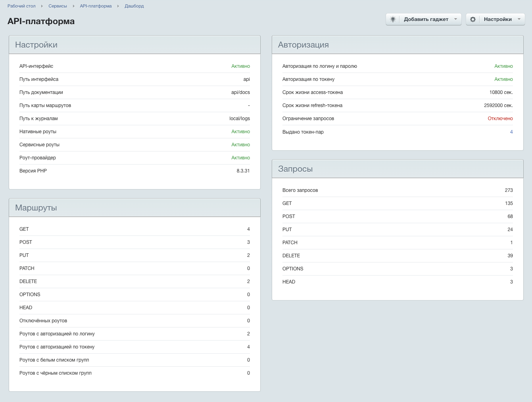Click the Активно status of Роут-провайдер
532x402 pixels.
pyautogui.click(x=241, y=158)
